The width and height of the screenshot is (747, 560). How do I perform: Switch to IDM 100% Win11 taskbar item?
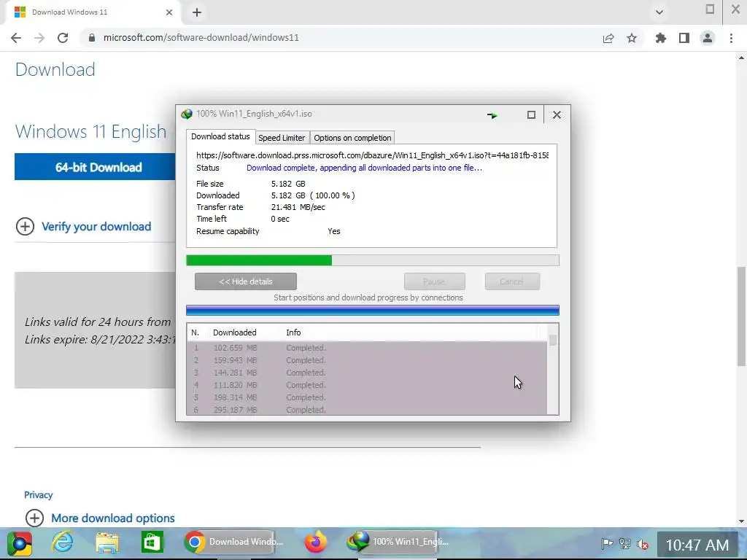point(398,542)
